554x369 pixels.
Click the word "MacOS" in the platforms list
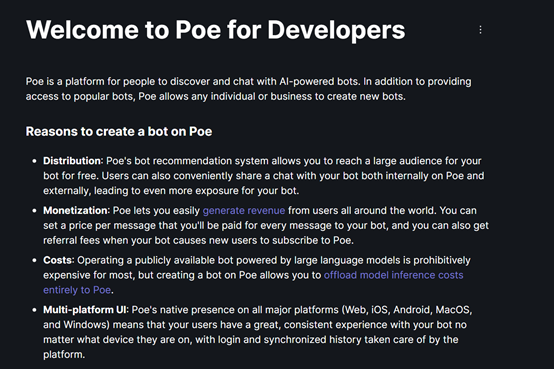pos(453,310)
